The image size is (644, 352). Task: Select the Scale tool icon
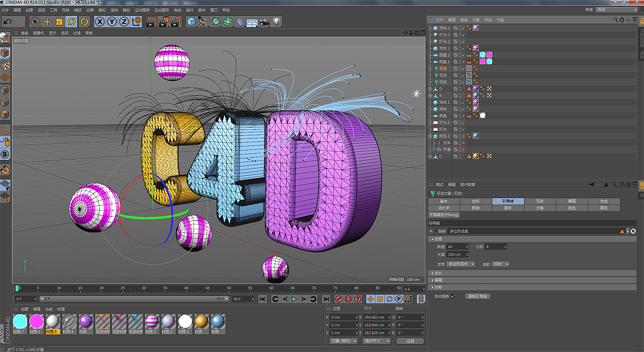coord(59,22)
